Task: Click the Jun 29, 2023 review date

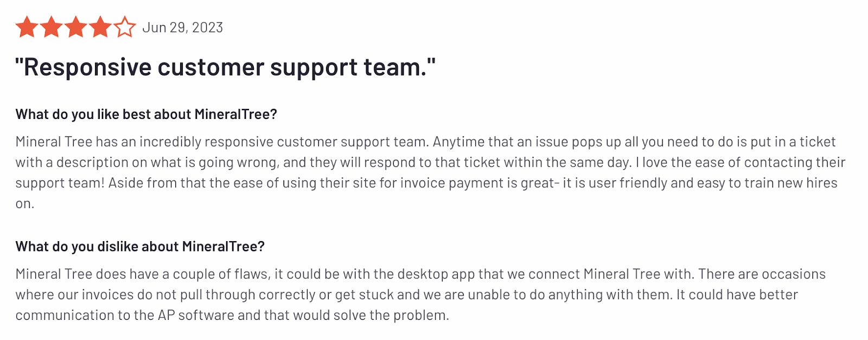Action: 182,28
